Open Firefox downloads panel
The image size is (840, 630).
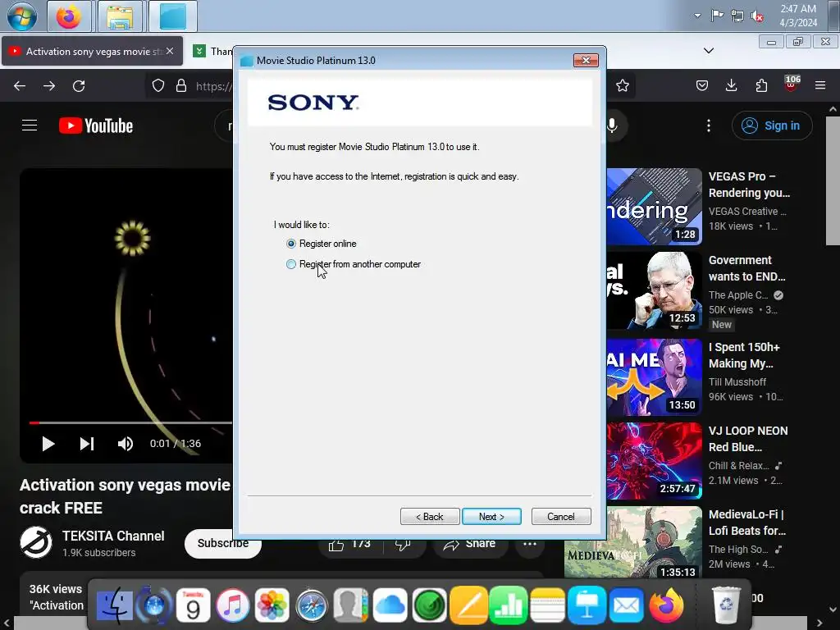731,85
